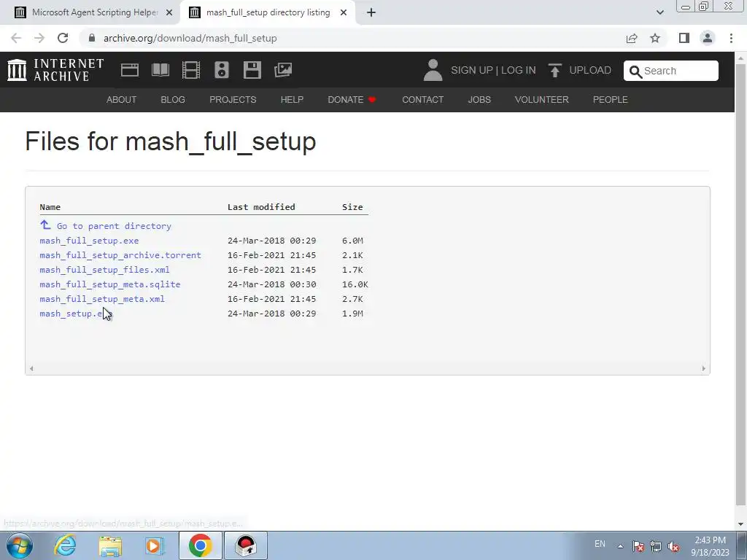Click the listing's left scroll arrow
Screen dimensions: 747x560
(x=31, y=368)
